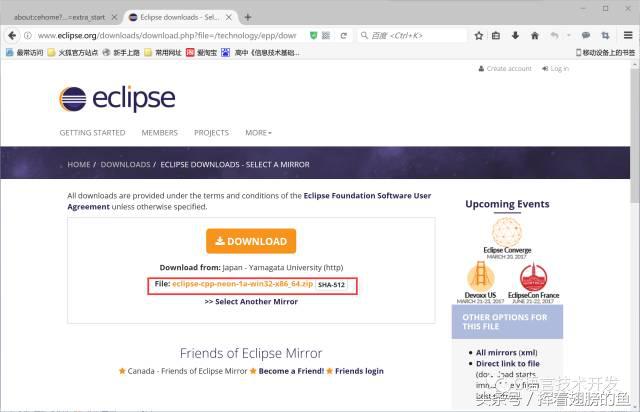Viewport: 640px width, 412px height.
Task: Open the 常用网址 bookmark folder
Action: [163, 52]
